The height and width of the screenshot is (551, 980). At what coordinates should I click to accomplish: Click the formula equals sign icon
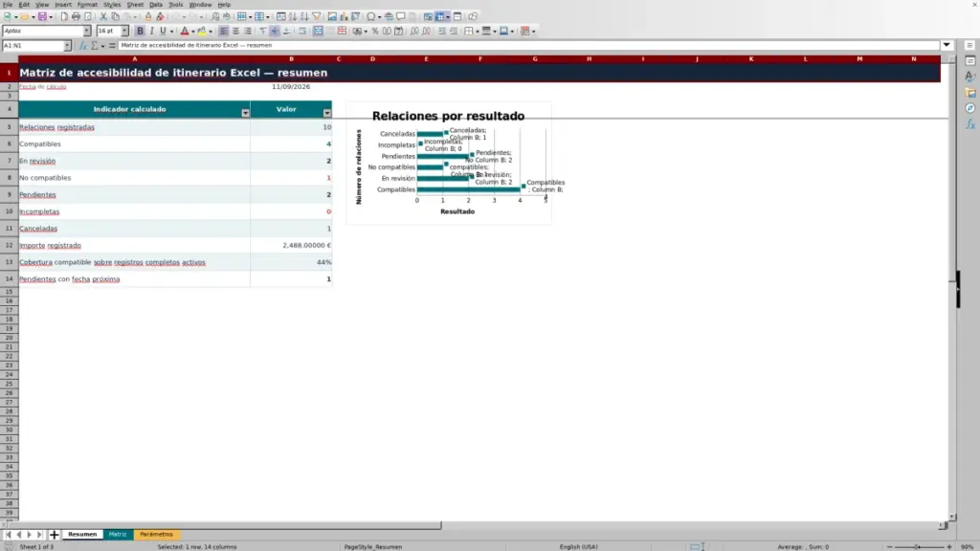click(x=112, y=46)
